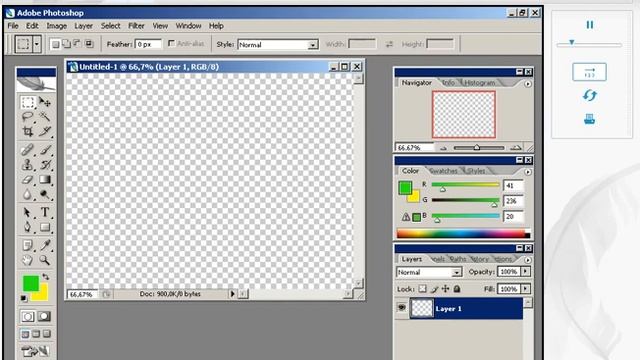Select the Eraser tool
Viewport: 640px width, 360px height.
click(x=28, y=180)
